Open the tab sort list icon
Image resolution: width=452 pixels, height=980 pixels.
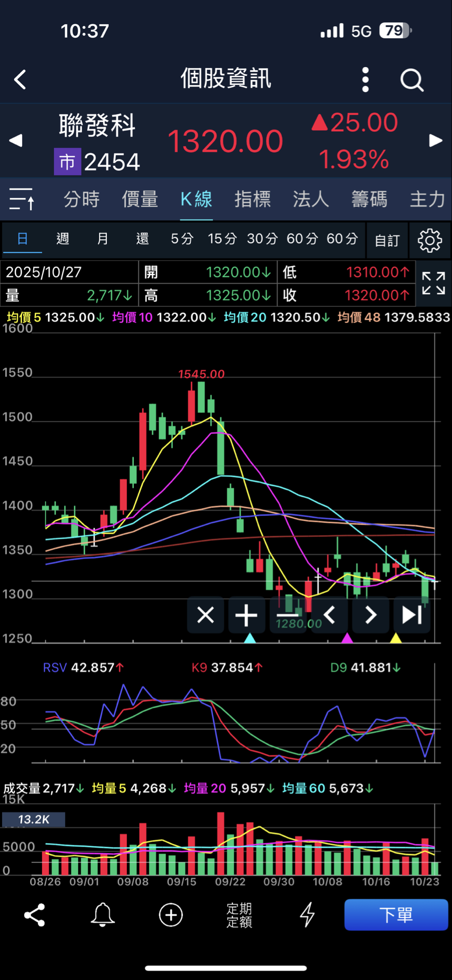[22, 199]
